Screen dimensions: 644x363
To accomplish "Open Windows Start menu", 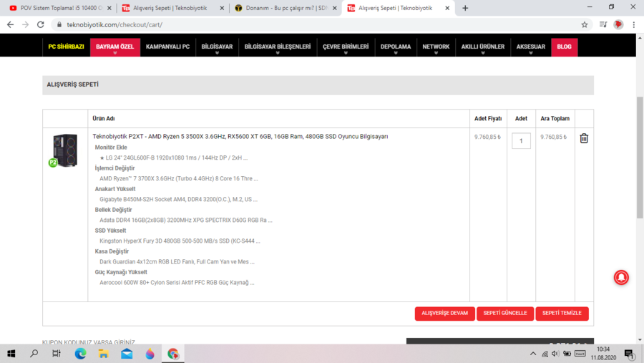I will click(11, 354).
